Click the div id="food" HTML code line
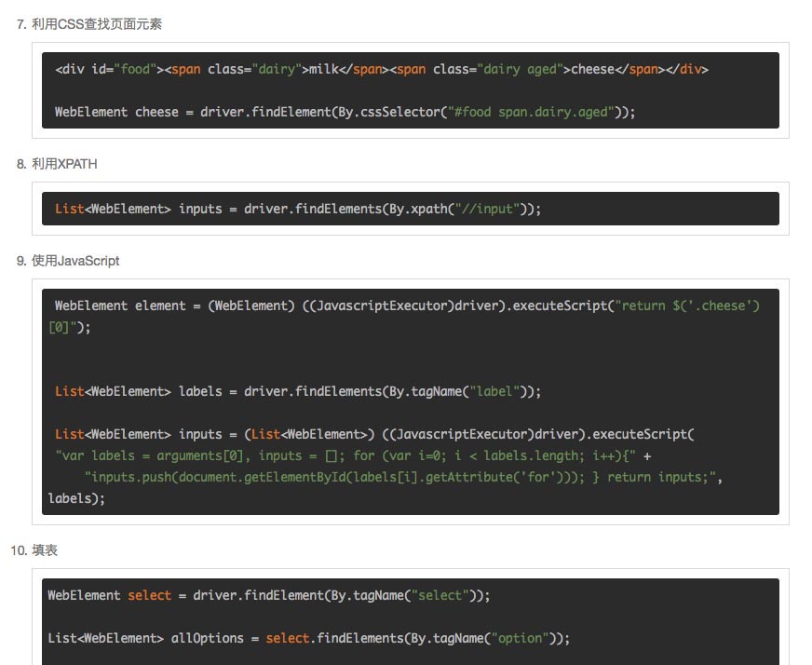This screenshot has width=812, height=665. pyautogui.click(x=382, y=70)
